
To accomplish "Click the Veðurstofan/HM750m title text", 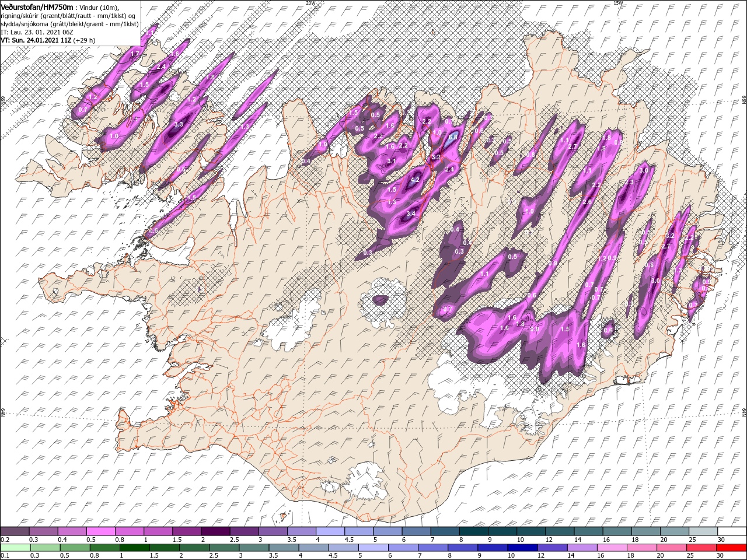I will pyautogui.click(x=37, y=6).
